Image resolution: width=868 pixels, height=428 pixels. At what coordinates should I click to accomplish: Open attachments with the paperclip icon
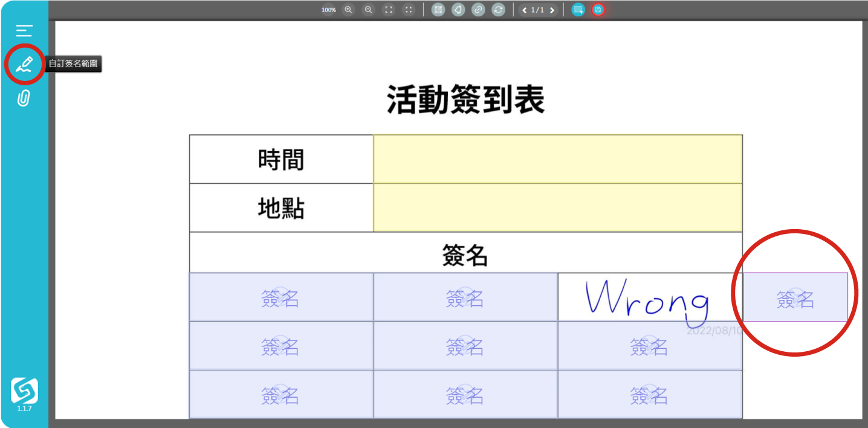(x=24, y=98)
